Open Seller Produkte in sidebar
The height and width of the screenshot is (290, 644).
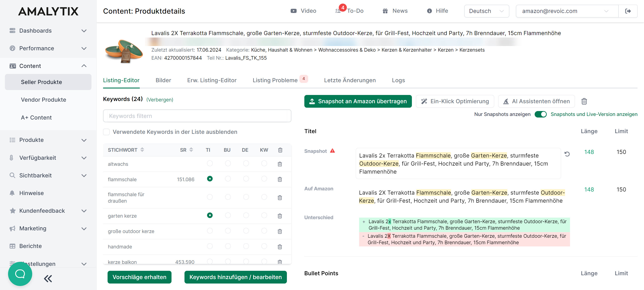click(48, 82)
